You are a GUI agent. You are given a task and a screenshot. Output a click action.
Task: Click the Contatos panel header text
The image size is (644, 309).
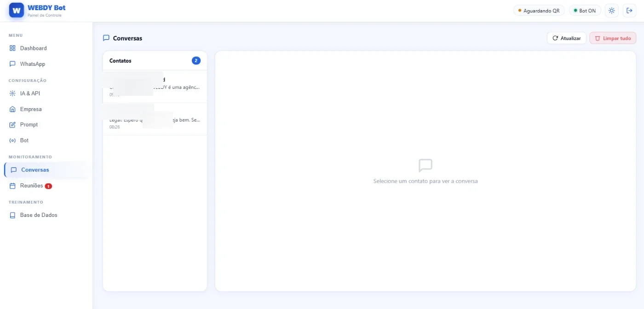click(x=120, y=61)
